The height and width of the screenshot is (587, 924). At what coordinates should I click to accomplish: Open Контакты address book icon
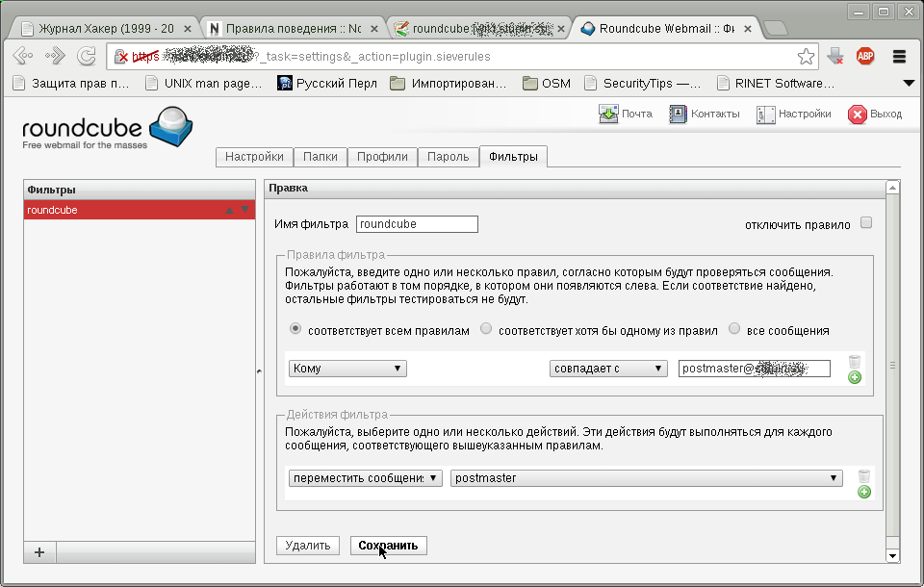click(x=679, y=113)
